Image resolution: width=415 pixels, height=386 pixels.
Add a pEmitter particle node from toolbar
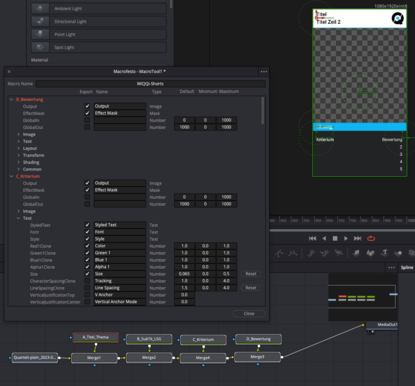[x=311, y=253]
